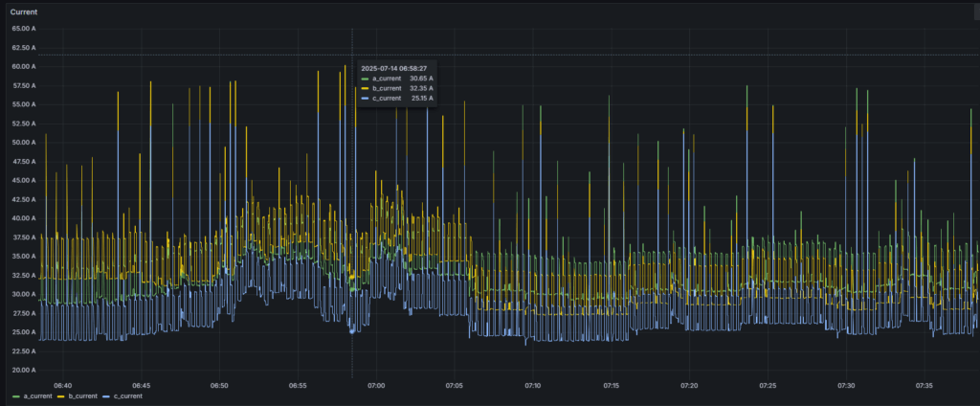980x406 pixels.
Task: Click the 32.35 A value in tooltip
Action: click(x=421, y=88)
